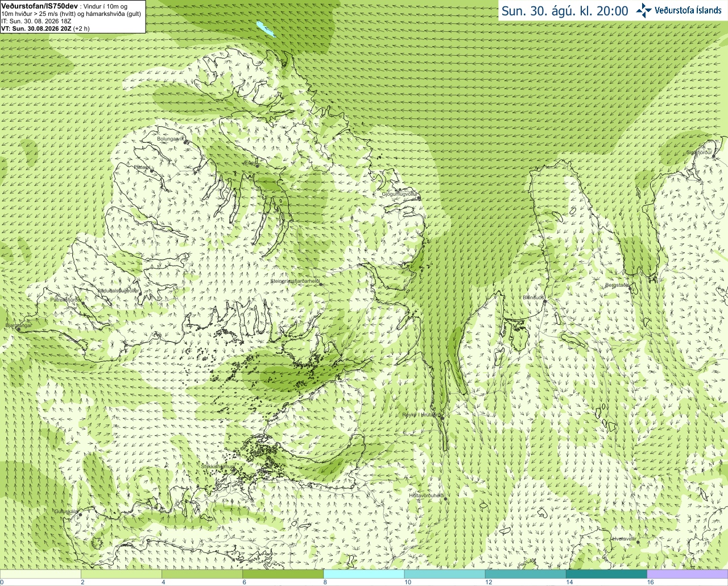Click the Steingrímsfjarðarheiði map label
728x586 pixels.
[x=295, y=281]
